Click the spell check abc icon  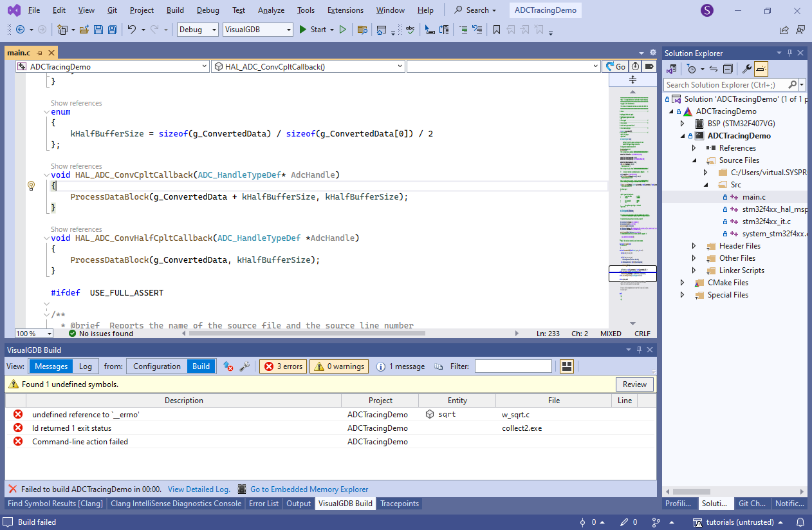pyautogui.click(x=410, y=30)
